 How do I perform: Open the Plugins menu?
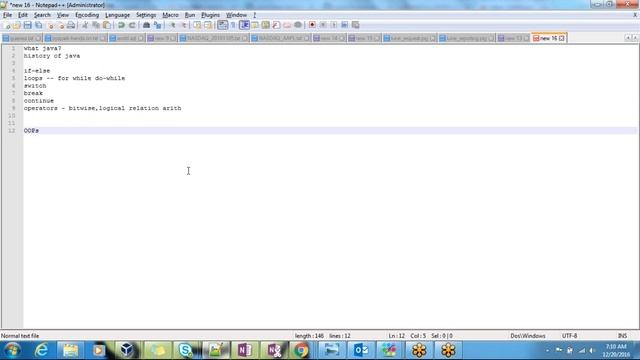(210, 15)
